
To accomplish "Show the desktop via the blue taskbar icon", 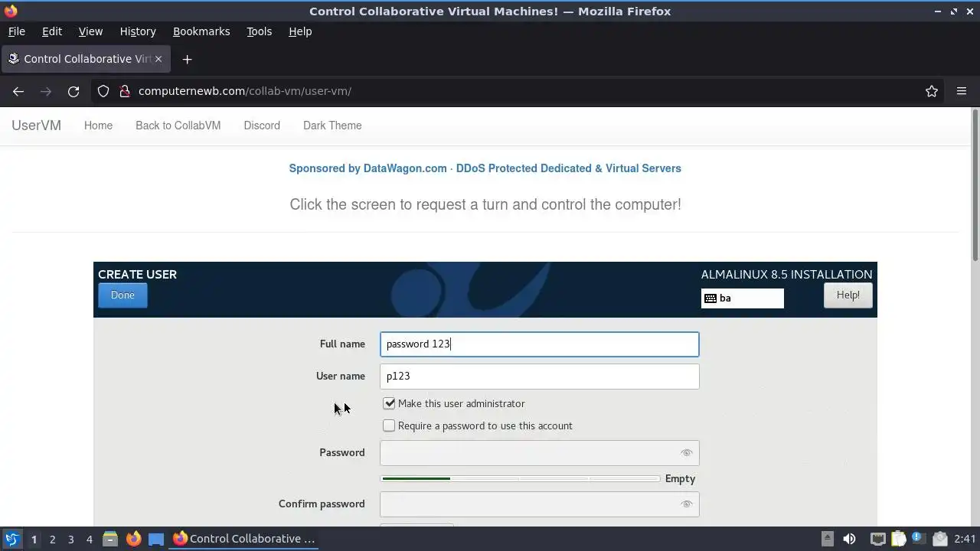I will tap(156, 539).
